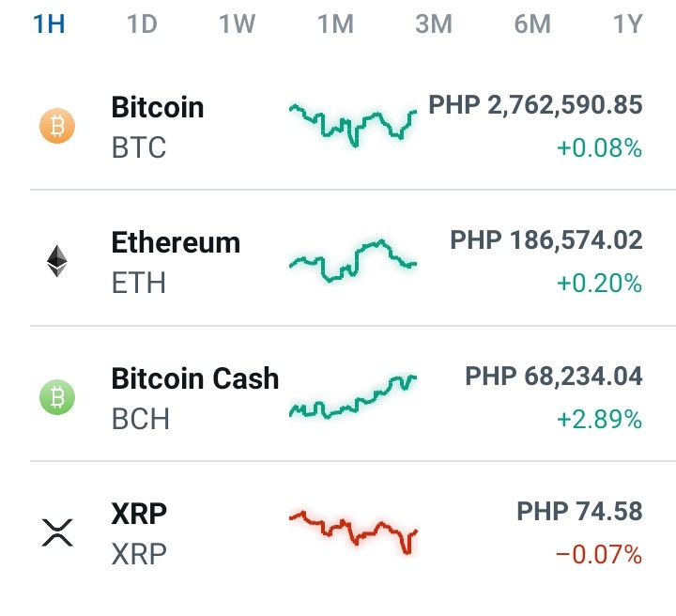This screenshot has height=616, width=676.
Task: Switch to the 1D time range
Action: pyautogui.click(x=142, y=23)
